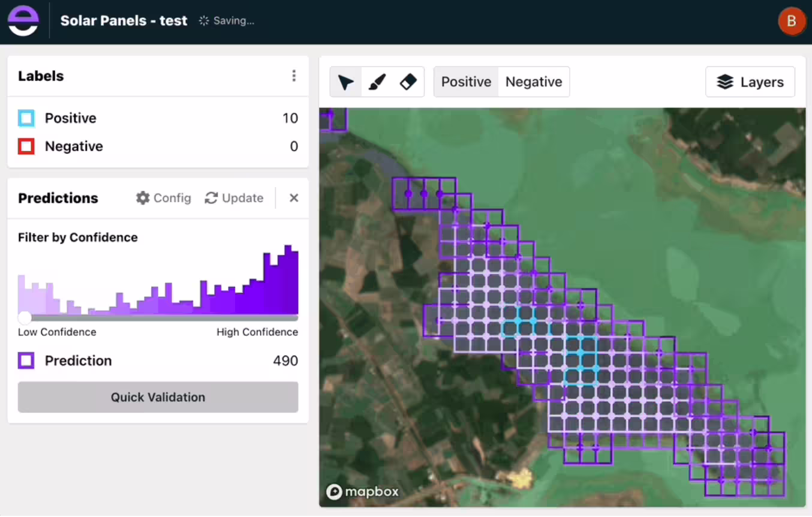Click the Filter by Confidence label
Image resolution: width=812 pixels, height=517 pixels.
tap(78, 238)
